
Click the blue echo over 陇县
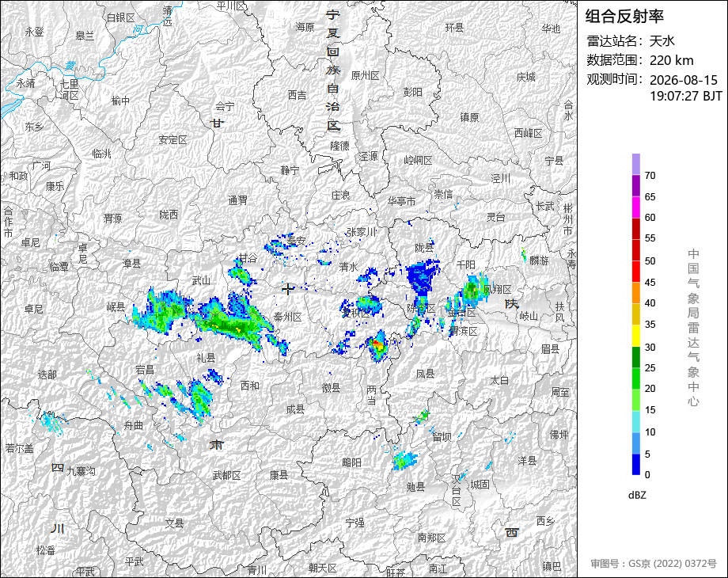tap(422, 276)
